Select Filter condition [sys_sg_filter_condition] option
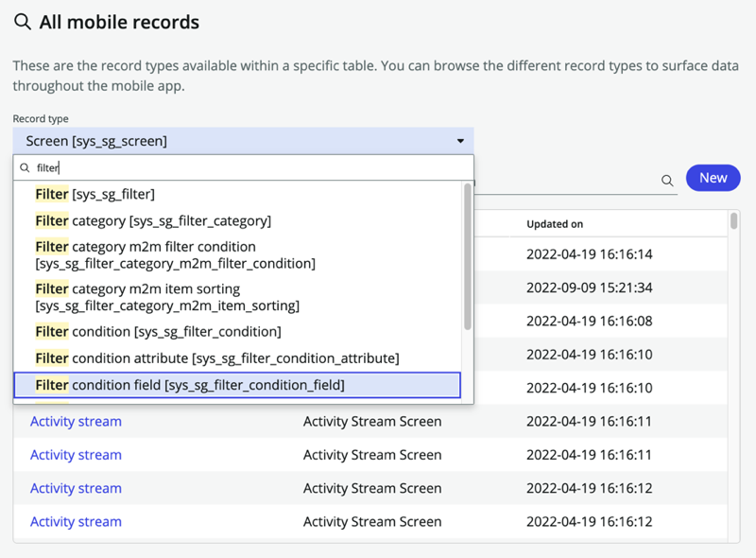The height and width of the screenshot is (558, 756). (x=237, y=332)
